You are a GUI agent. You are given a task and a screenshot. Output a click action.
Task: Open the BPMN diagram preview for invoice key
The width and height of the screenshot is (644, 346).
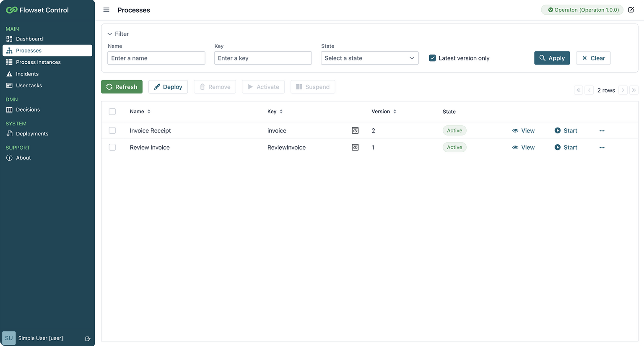click(355, 130)
